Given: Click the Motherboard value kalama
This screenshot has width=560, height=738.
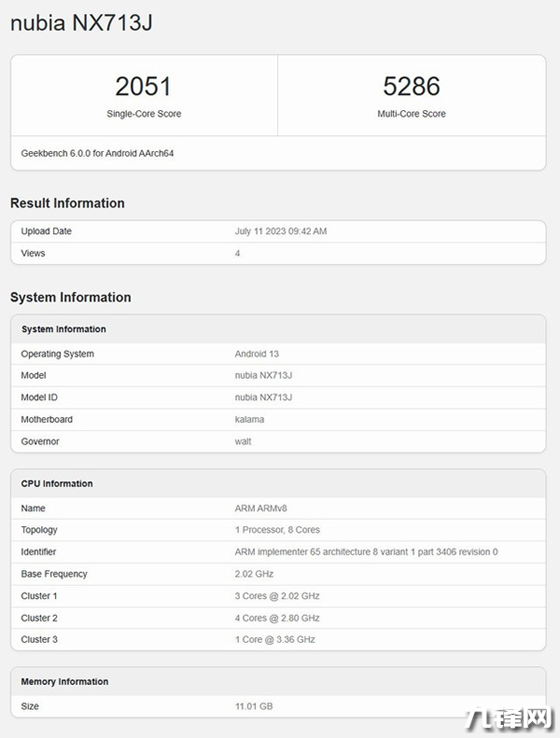Looking at the screenshot, I should pos(249,420).
